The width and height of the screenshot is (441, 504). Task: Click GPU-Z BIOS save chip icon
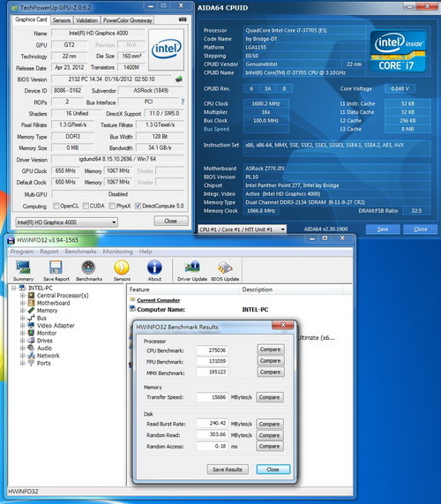coord(179,79)
